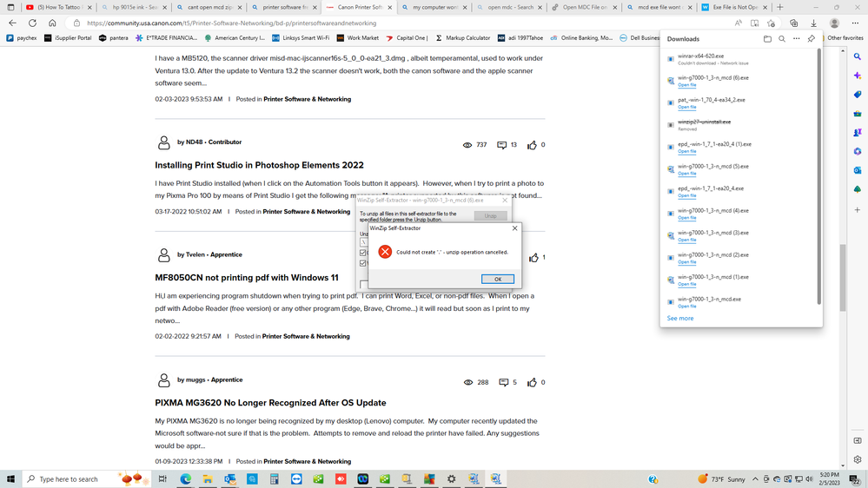Click Edge sidebar settings gear
The height and width of the screenshot is (488, 868).
tap(858, 459)
